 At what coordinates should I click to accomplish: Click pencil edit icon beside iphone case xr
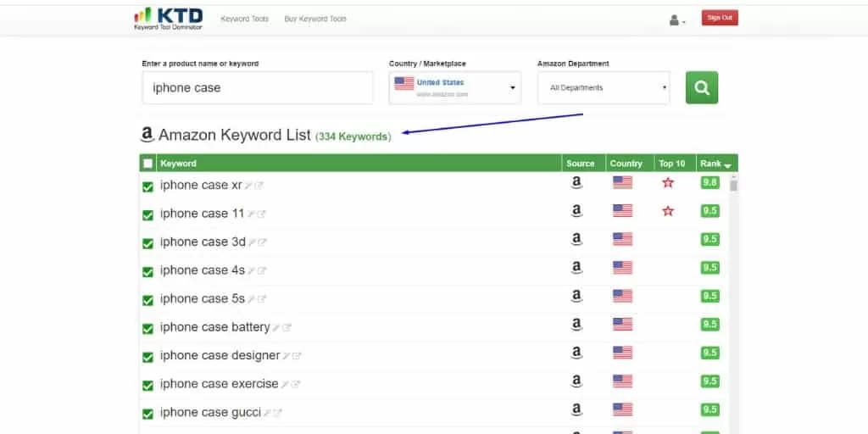(x=248, y=186)
